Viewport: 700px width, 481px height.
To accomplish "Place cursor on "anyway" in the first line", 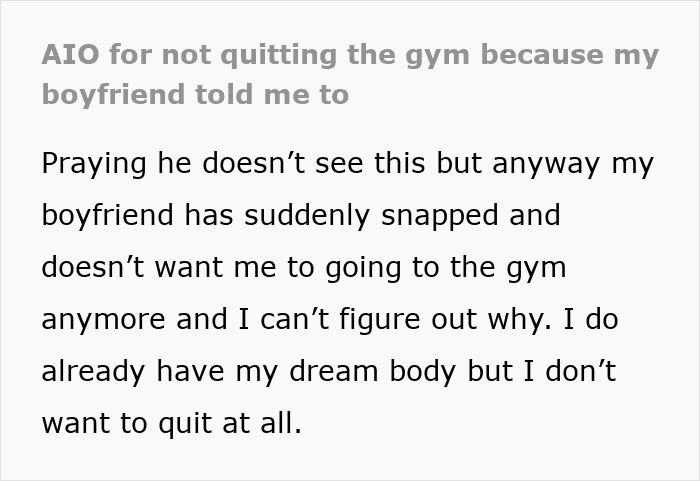I will (x=546, y=165).
